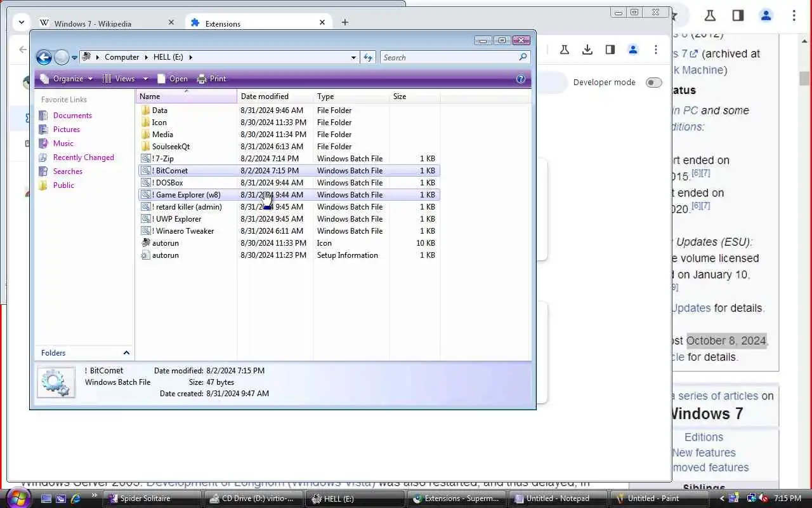Click the Windows Start orb
The height and width of the screenshot is (508, 812).
[17, 498]
